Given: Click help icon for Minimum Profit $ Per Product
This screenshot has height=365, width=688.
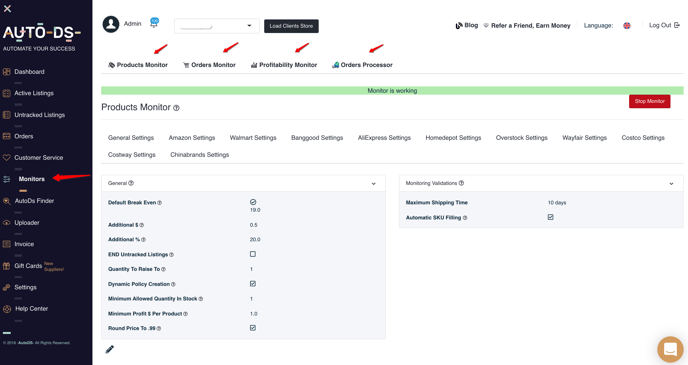Looking at the screenshot, I should tap(186, 314).
